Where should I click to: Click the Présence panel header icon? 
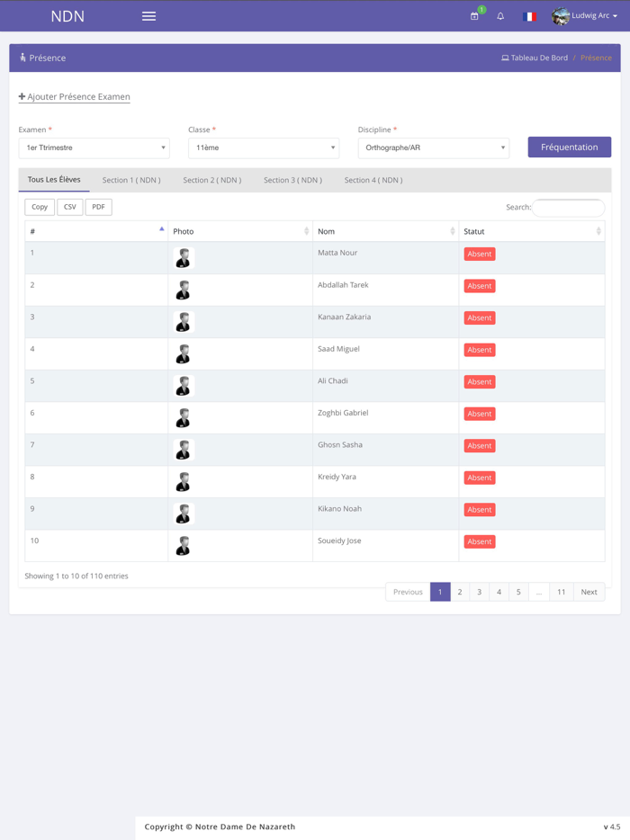pyautogui.click(x=22, y=58)
